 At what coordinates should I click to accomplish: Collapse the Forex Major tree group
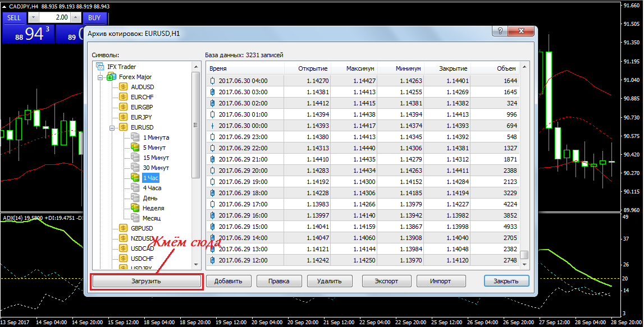click(x=100, y=77)
